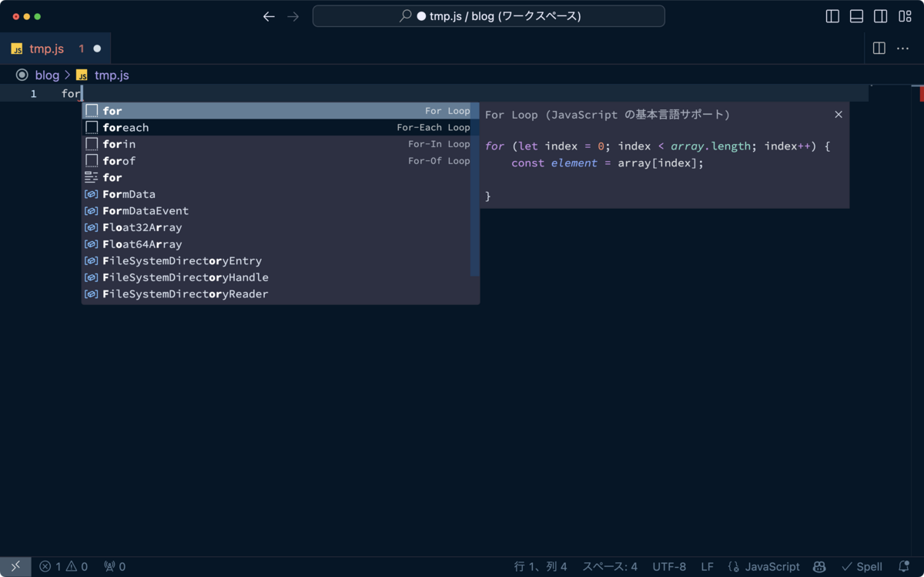Open the problems errors and warnings indicator
Screen dimensions: 924x577
click(63, 566)
